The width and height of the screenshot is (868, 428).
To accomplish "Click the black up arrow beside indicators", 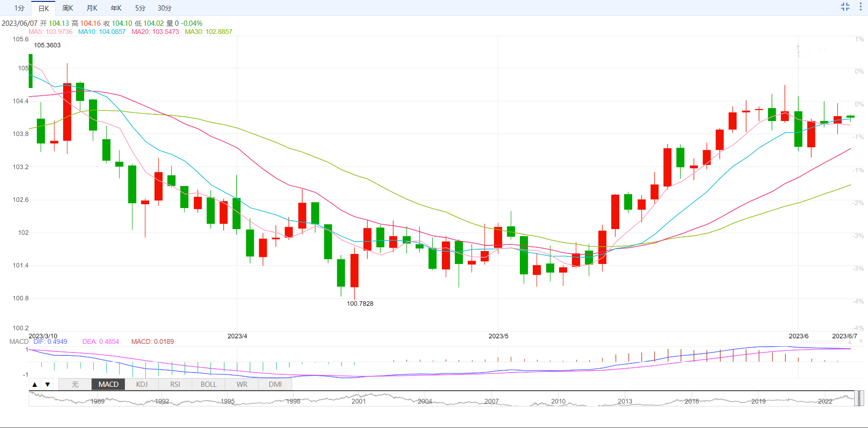I will click(34, 384).
